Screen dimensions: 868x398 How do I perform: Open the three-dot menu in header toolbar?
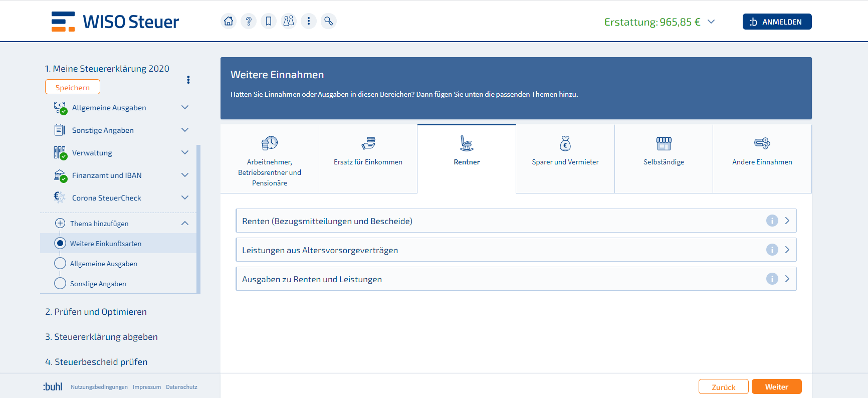click(309, 21)
